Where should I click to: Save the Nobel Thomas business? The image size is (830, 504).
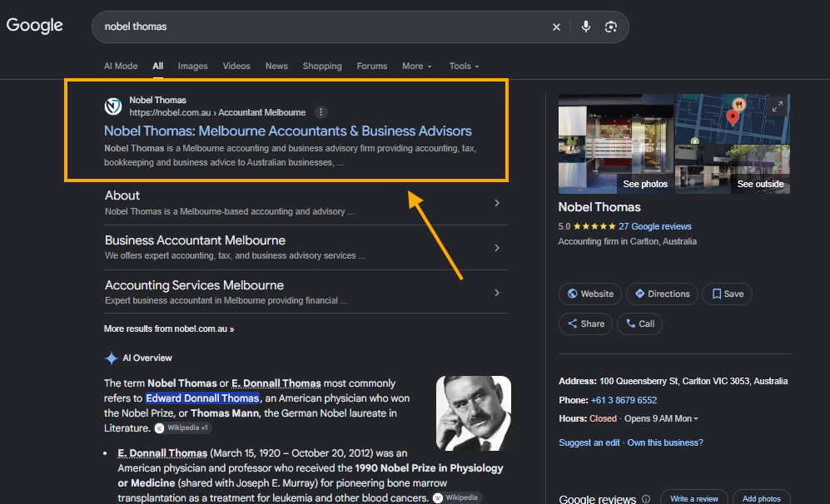coord(728,294)
